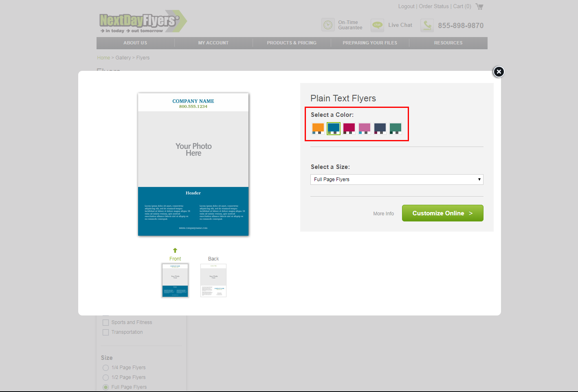This screenshot has width=578, height=392.
Task: Check the Sports and Fitness checkbox
Action: [106, 322]
